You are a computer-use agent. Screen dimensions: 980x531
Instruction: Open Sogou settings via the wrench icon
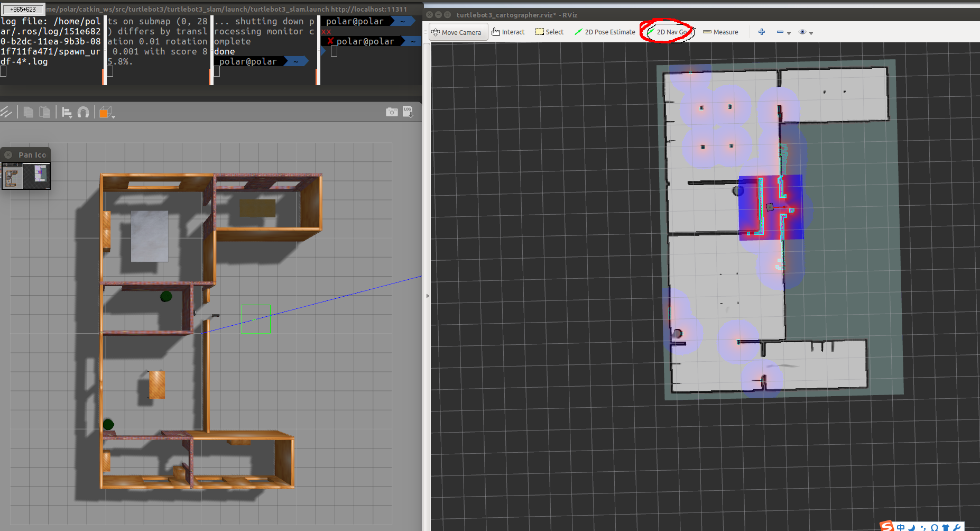click(x=957, y=527)
